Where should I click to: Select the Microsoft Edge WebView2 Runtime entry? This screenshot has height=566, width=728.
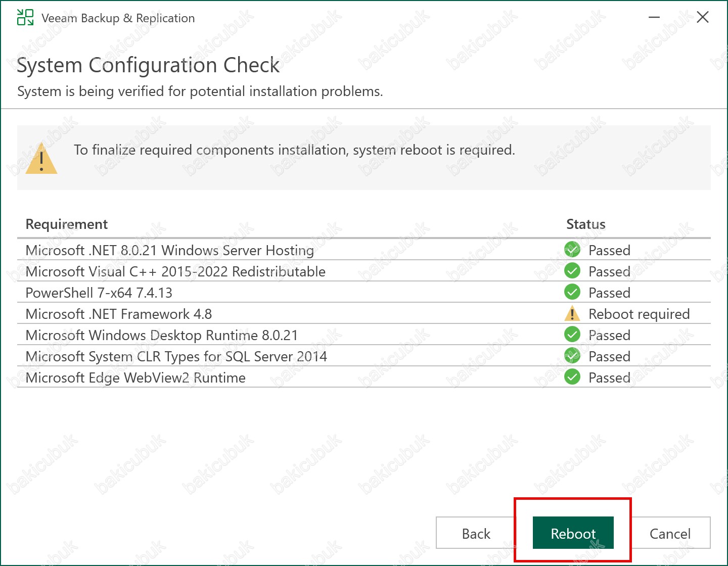pos(135,378)
